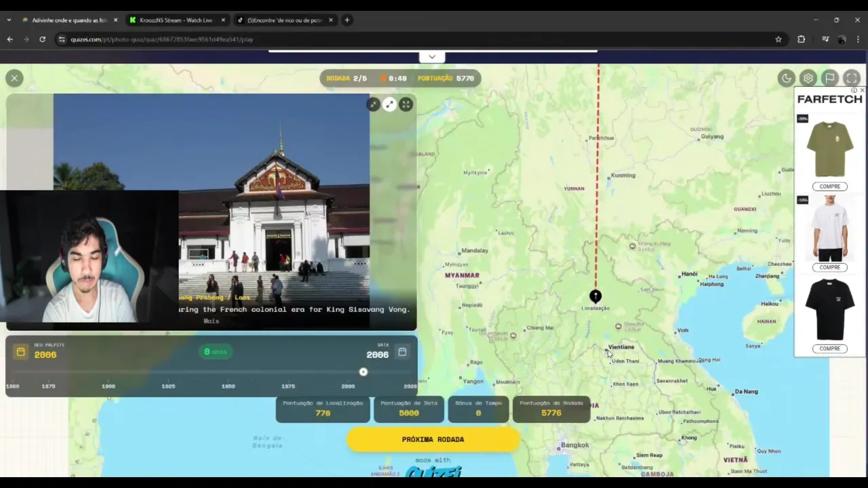
Task: View site information icon in address bar
Action: (x=62, y=39)
